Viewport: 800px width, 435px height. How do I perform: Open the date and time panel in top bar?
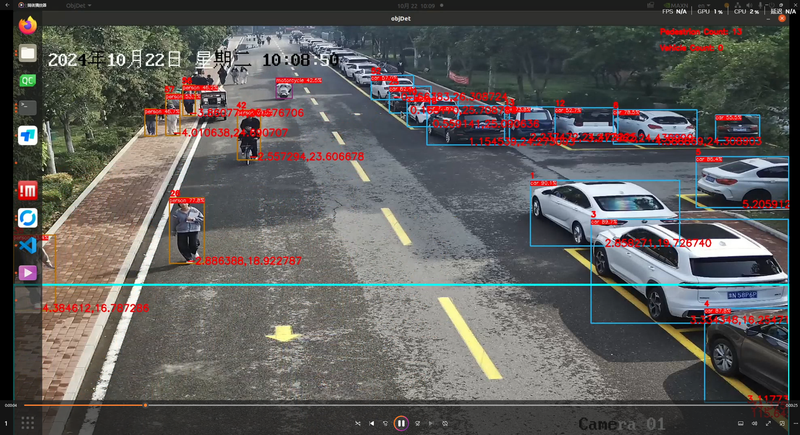(416, 6)
